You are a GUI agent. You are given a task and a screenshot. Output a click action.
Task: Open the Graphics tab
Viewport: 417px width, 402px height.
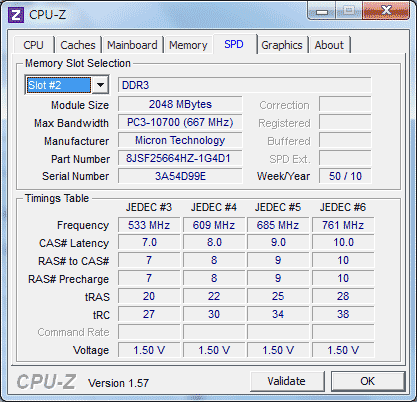coord(282,45)
